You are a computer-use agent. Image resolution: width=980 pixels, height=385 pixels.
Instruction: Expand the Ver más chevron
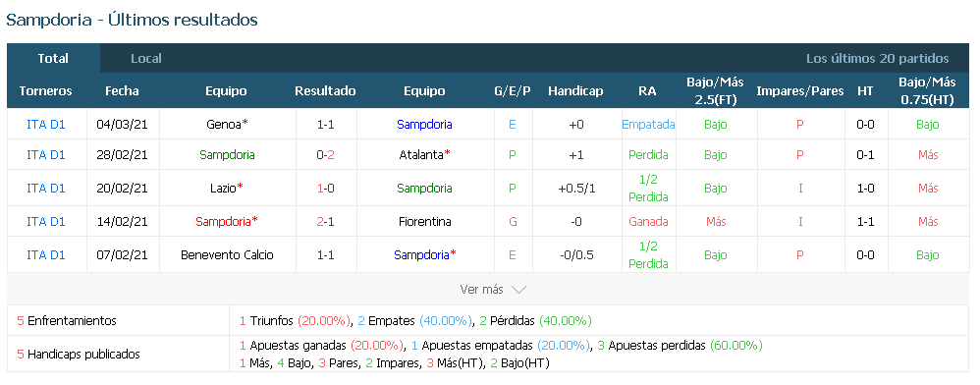click(518, 290)
